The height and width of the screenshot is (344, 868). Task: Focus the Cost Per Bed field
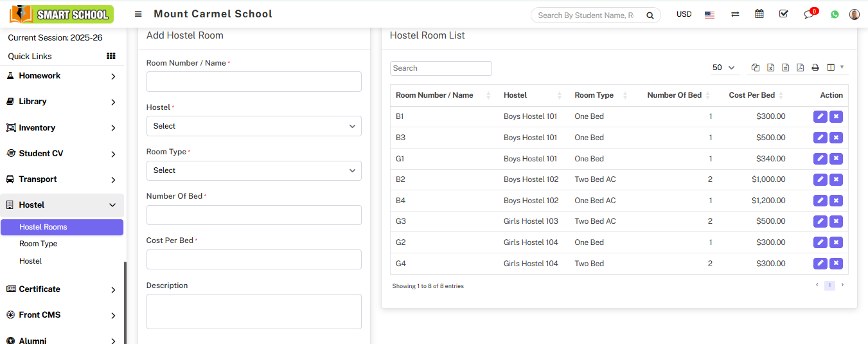[254, 259]
